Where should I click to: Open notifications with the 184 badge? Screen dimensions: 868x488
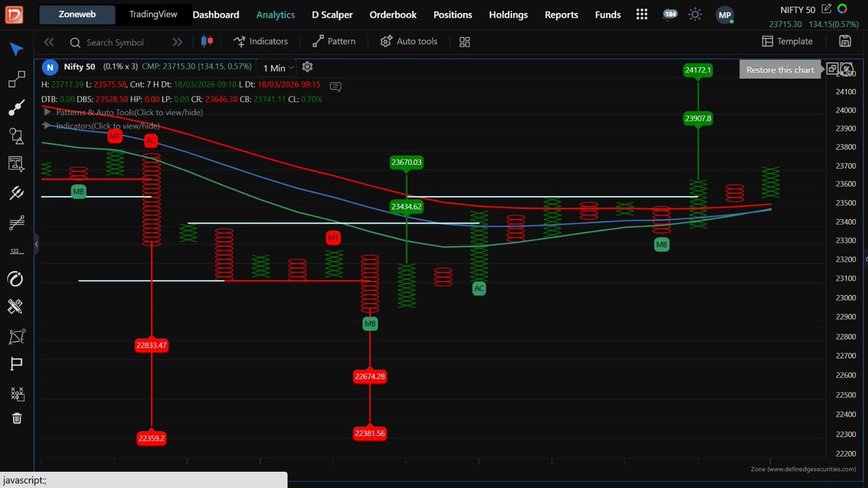click(x=671, y=14)
